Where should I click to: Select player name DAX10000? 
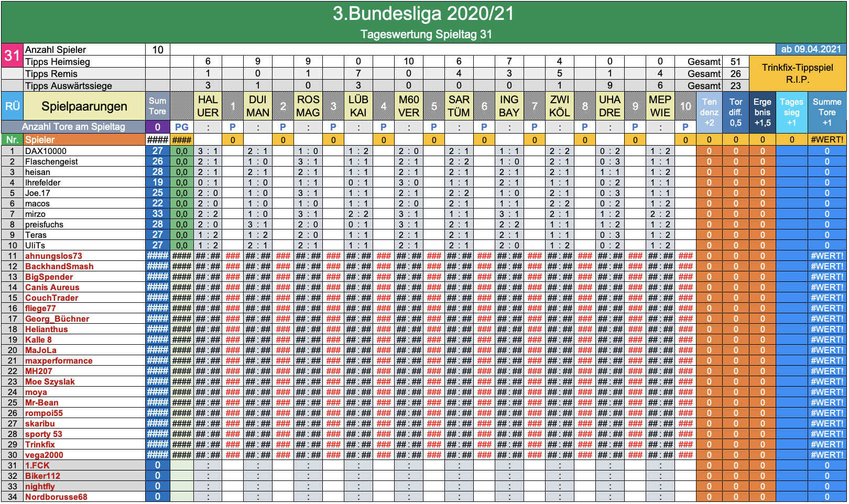tap(46, 151)
